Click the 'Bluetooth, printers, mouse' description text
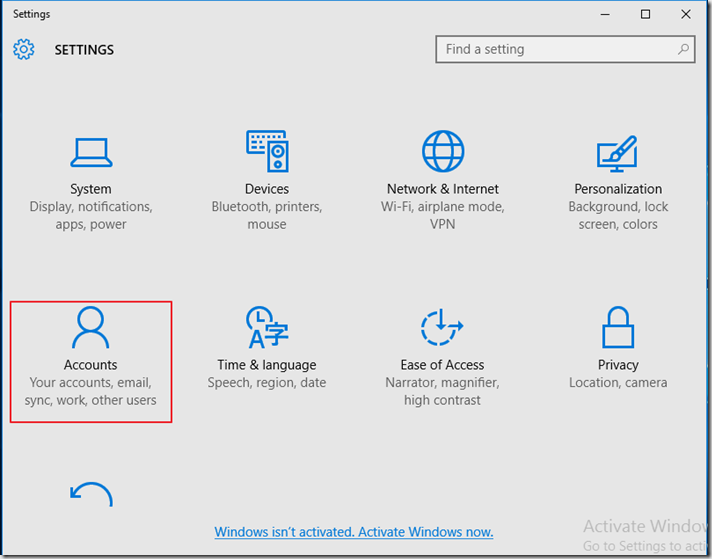Screen dimensions: 712x559 [x=267, y=216]
